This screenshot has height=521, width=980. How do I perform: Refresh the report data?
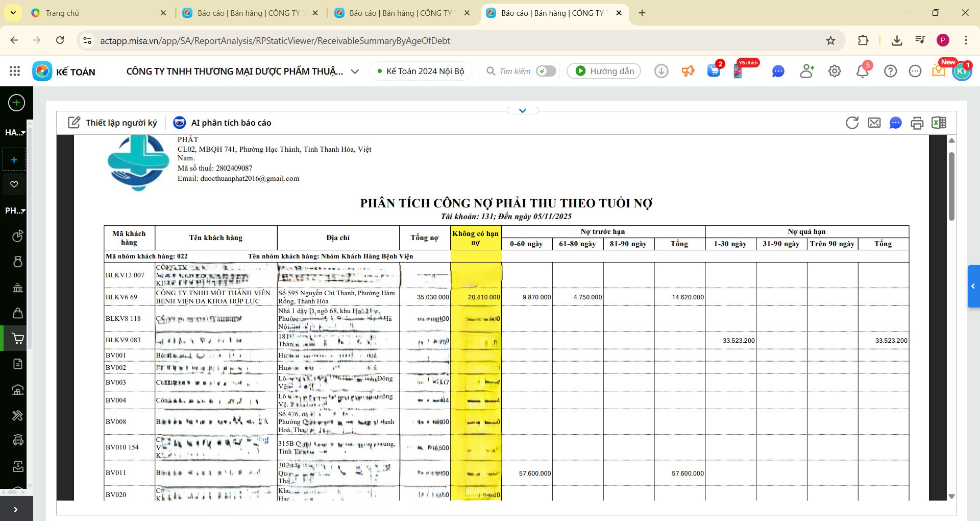[x=852, y=123]
